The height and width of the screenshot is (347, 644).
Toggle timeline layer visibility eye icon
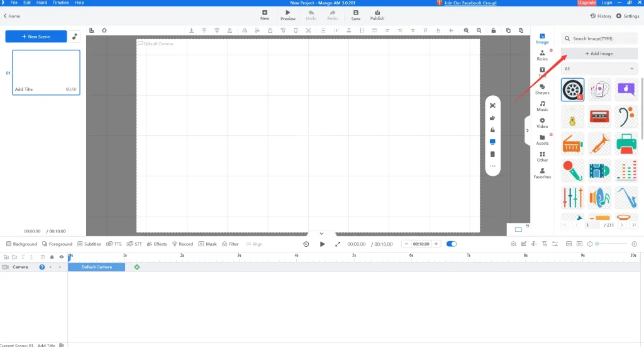click(x=61, y=257)
